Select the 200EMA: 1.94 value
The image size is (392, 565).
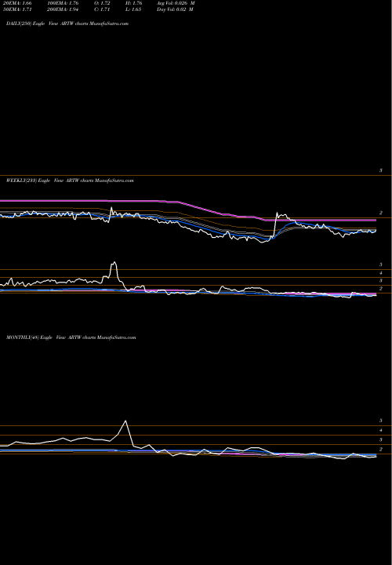tap(63, 9)
